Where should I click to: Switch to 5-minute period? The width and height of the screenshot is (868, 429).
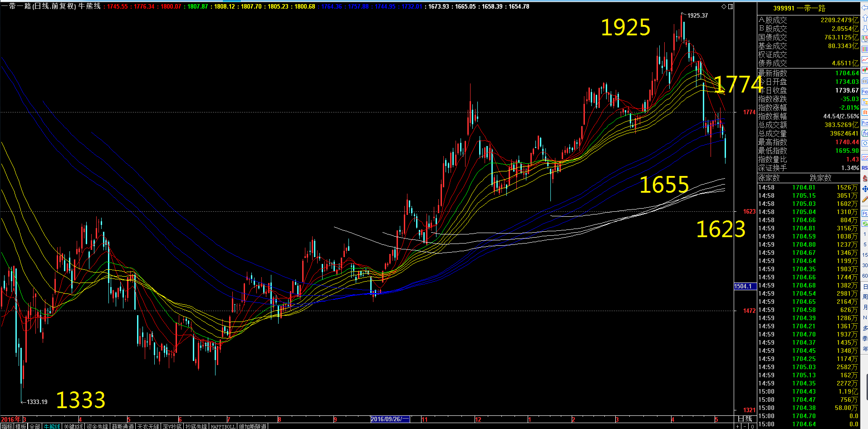(865, 244)
